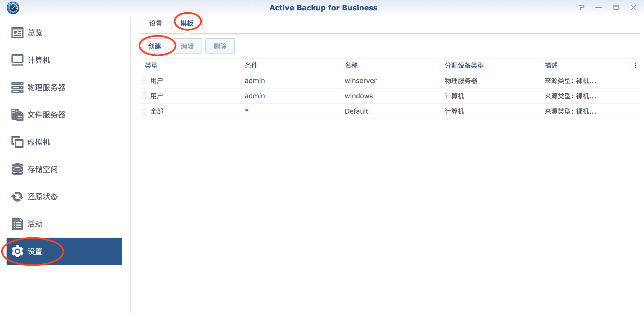Open the 活动 activity log icon
644x313 pixels.
pos(17,224)
